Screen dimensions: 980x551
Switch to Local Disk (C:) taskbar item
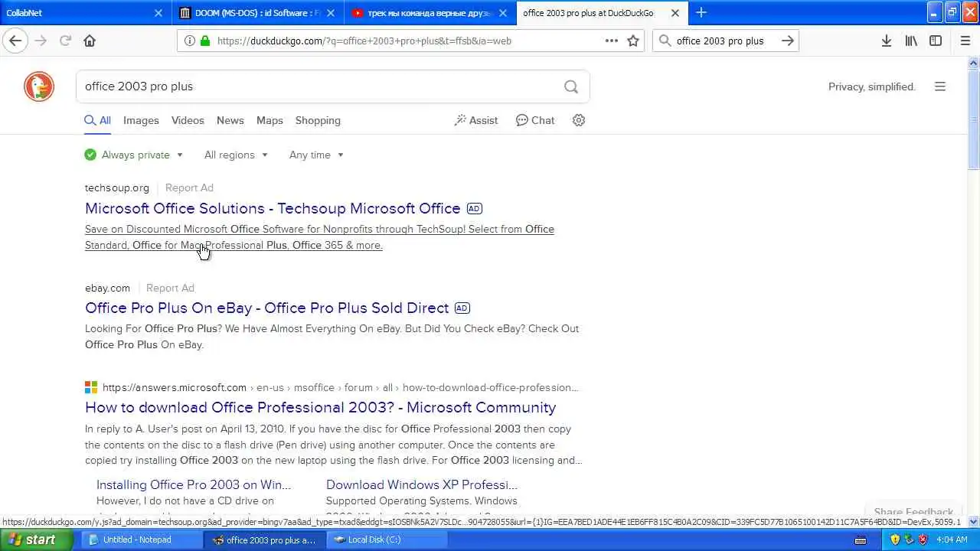click(x=387, y=540)
